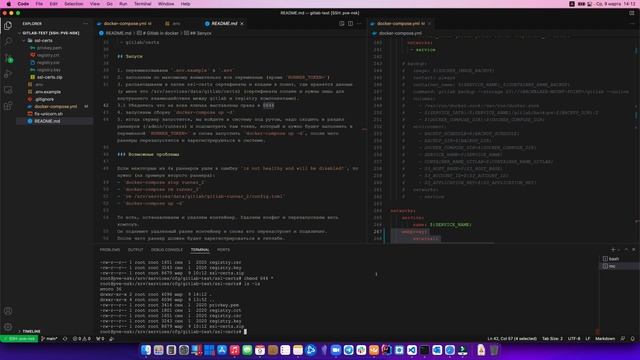640x360 pixels.
Task: Click date and time in macOS menu bar
Action: [616, 4]
